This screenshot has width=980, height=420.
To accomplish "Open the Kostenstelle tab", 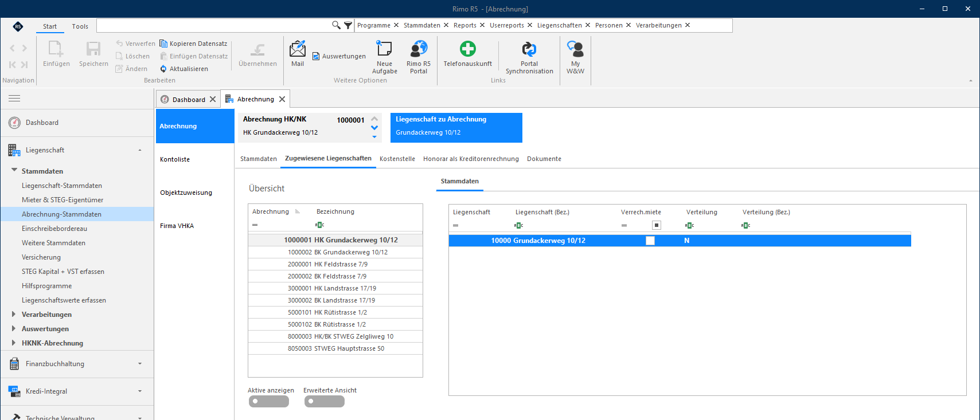I will 397,159.
